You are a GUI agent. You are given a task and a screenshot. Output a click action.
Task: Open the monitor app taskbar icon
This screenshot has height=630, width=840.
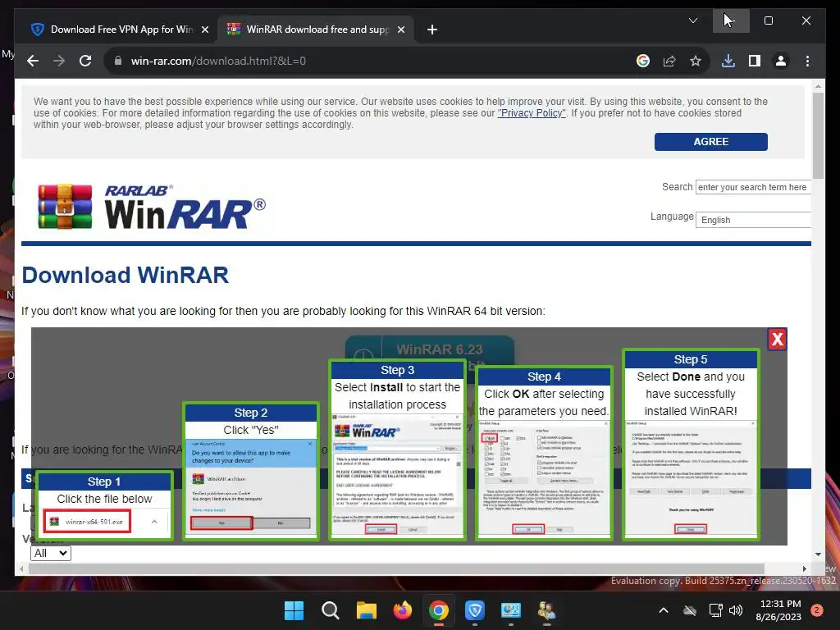(510, 610)
